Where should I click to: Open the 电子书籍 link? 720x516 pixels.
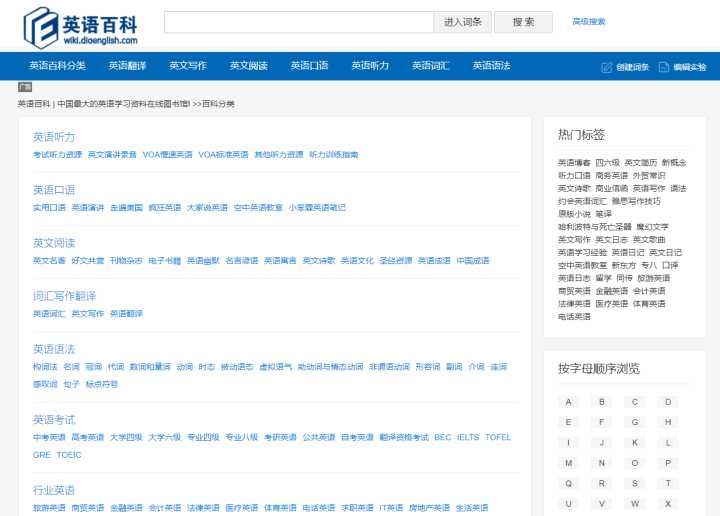point(165,261)
